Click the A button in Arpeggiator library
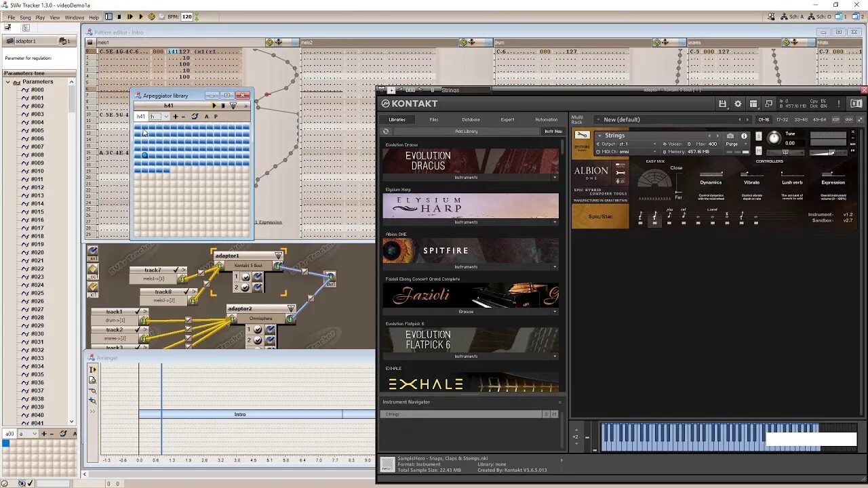868x488 pixels. [x=206, y=117]
